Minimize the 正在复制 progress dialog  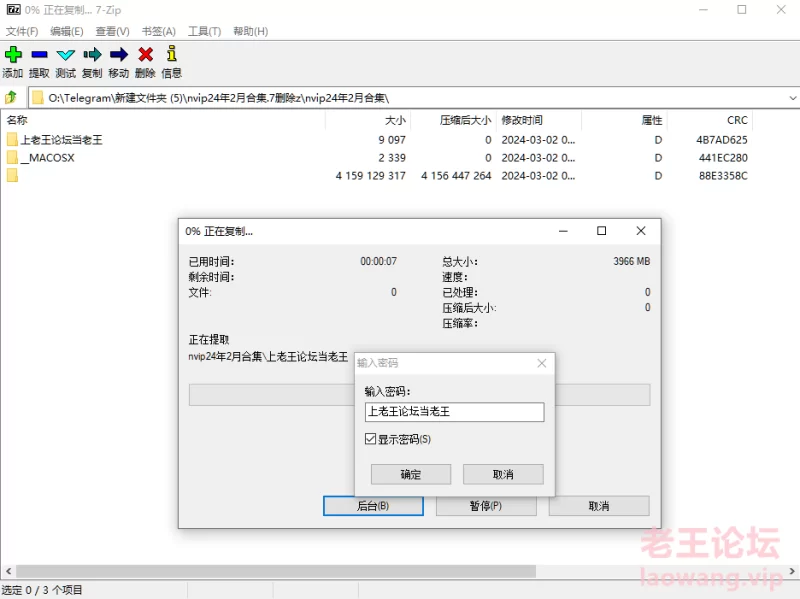point(563,231)
